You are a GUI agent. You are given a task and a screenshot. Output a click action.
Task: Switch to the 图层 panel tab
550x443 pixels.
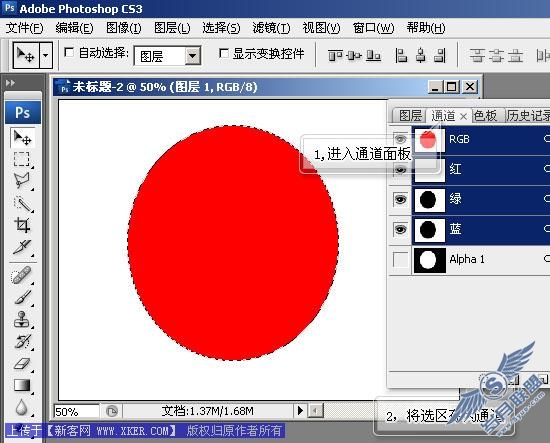click(x=410, y=115)
